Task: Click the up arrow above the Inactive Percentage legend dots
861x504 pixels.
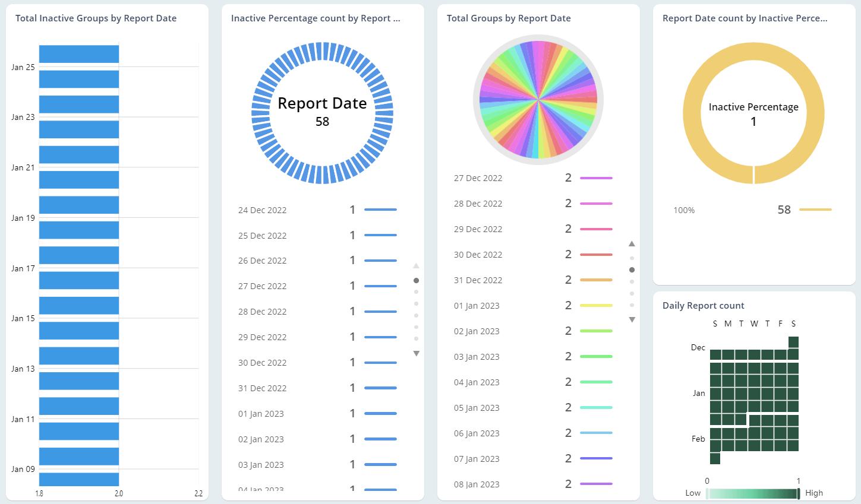Action: pos(417,265)
